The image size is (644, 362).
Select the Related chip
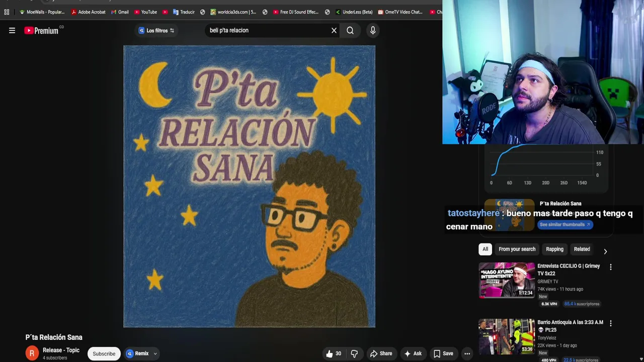pos(582,249)
